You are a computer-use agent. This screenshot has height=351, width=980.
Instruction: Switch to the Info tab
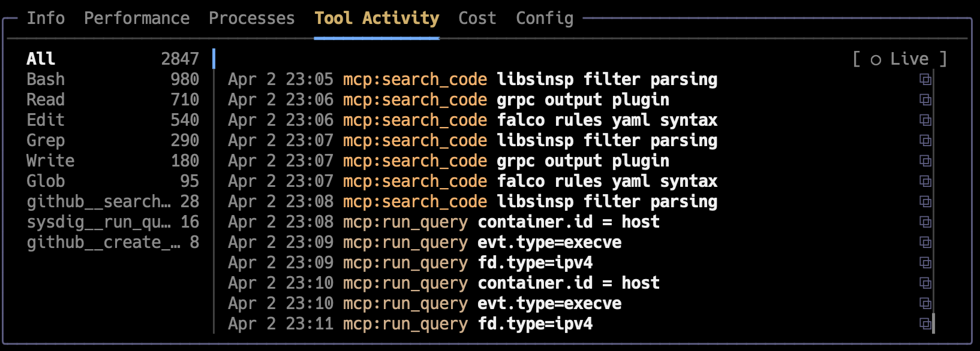(x=46, y=19)
